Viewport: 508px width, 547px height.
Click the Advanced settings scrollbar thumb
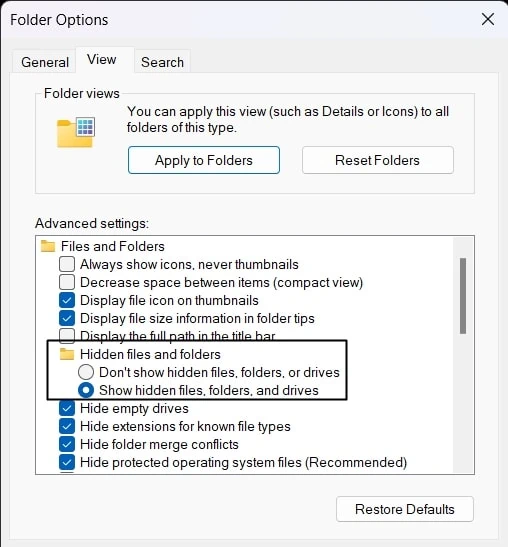pos(463,296)
